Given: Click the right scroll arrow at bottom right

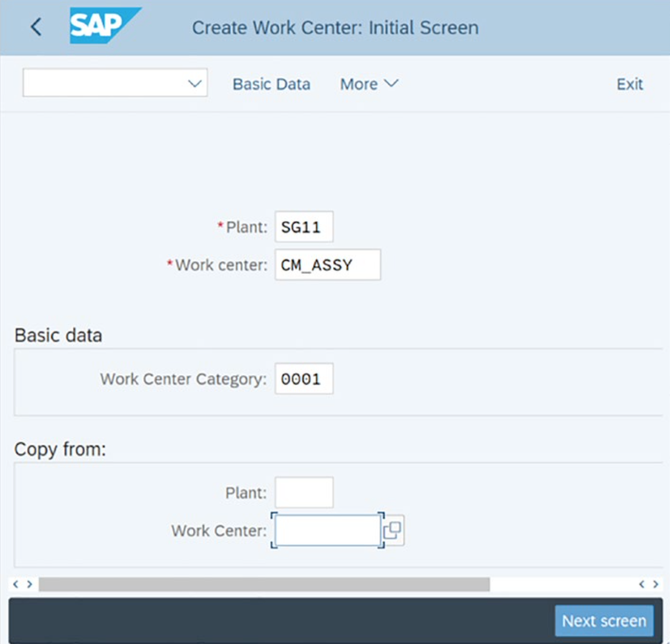Looking at the screenshot, I should 655,585.
